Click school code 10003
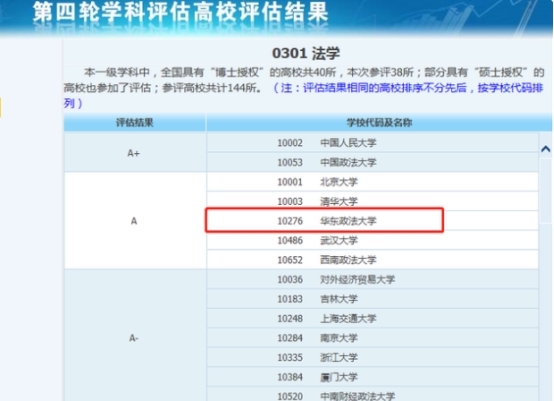 tap(290, 201)
